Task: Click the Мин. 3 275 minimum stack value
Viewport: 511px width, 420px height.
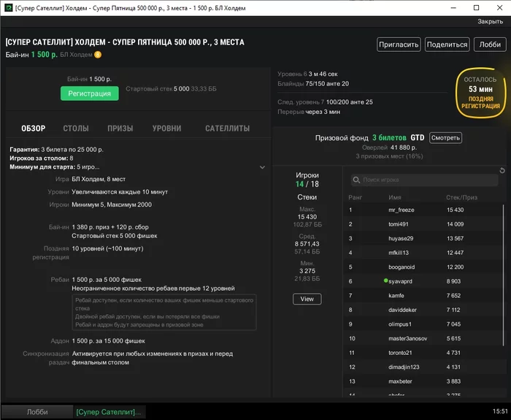Action: click(x=307, y=271)
